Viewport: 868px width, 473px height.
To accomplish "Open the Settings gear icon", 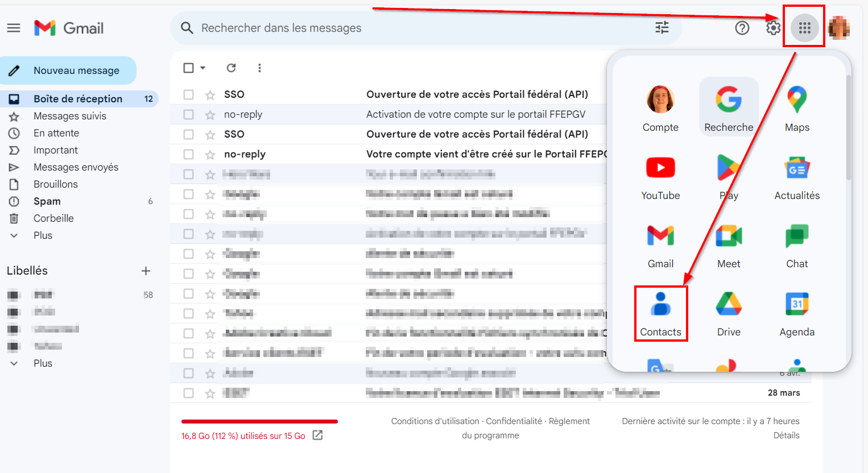I will [773, 28].
